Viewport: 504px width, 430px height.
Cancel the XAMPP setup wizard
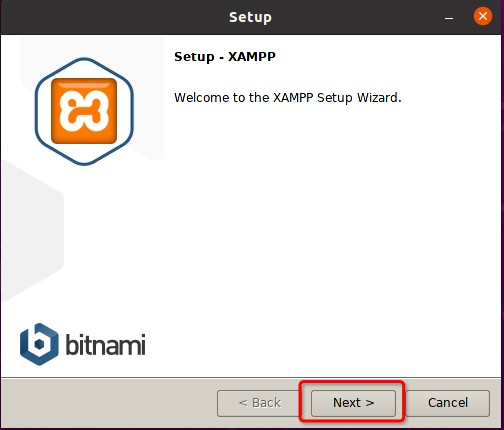coord(448,403)
